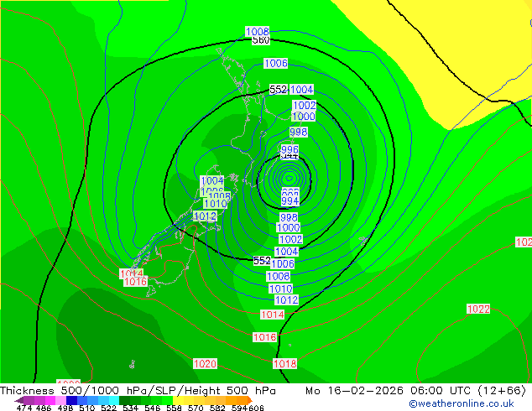
Task: Click the 474 legend value
Action: (x=24, y=408)
